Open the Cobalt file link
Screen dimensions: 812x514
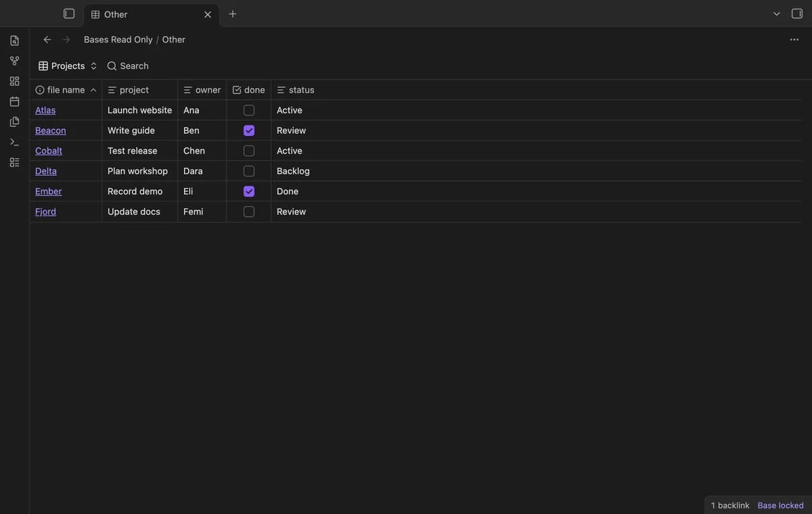(49, 151)
